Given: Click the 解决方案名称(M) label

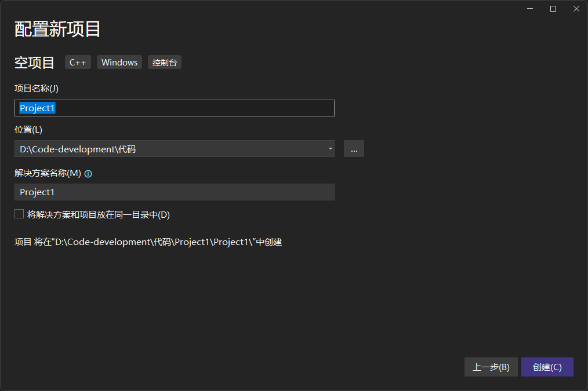Looking at the screenshot, I should (x=48, y=173).
